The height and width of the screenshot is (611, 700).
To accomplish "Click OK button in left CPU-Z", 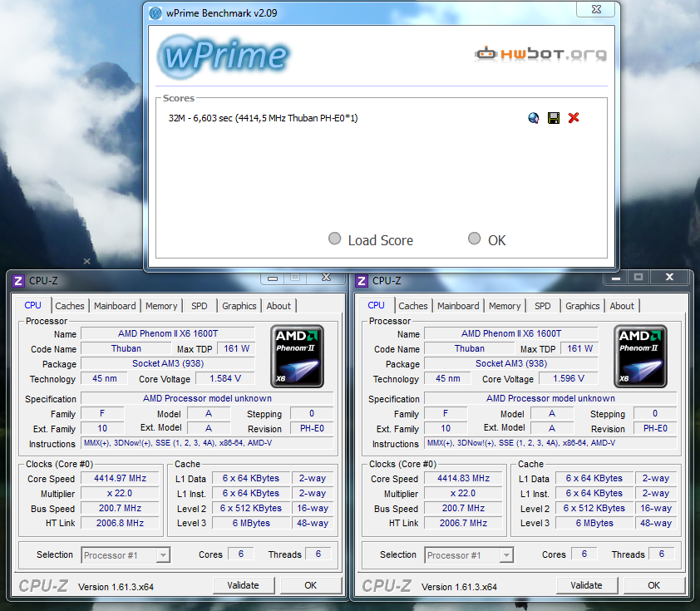I will (x=311, y=585).
